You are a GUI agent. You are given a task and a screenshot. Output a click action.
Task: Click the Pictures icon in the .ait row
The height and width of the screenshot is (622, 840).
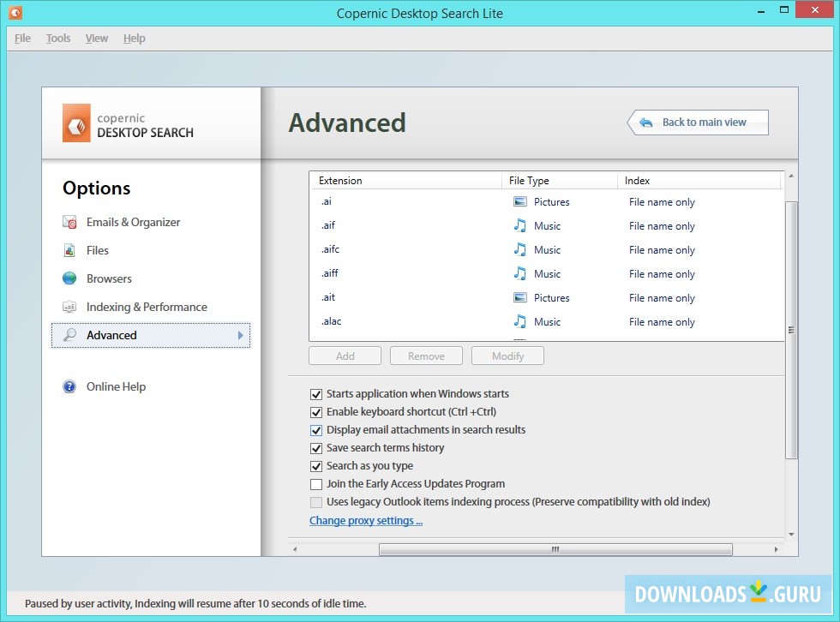(x=519, y=297)
